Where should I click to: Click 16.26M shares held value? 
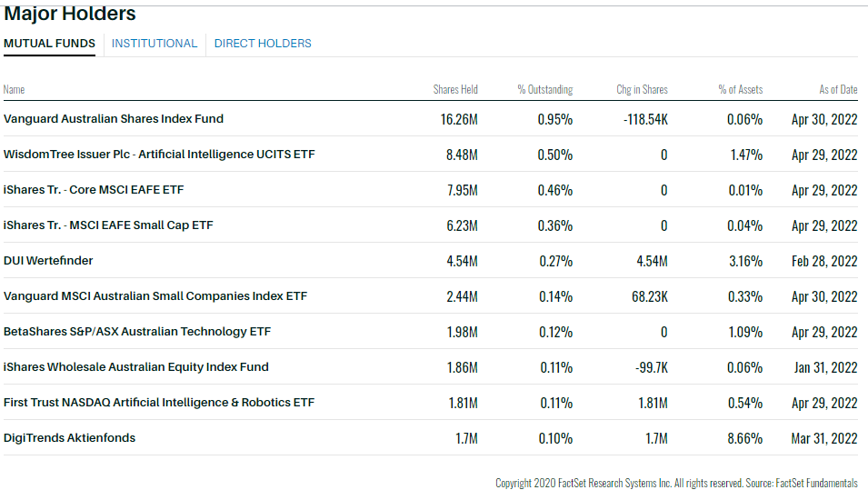[459, 119]
